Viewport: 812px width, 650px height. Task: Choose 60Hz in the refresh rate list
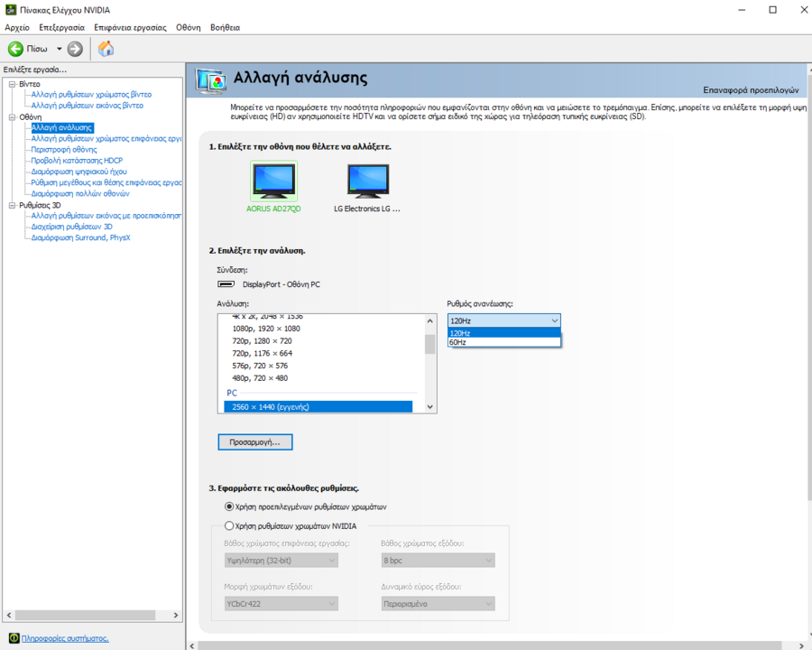(503, 342)
